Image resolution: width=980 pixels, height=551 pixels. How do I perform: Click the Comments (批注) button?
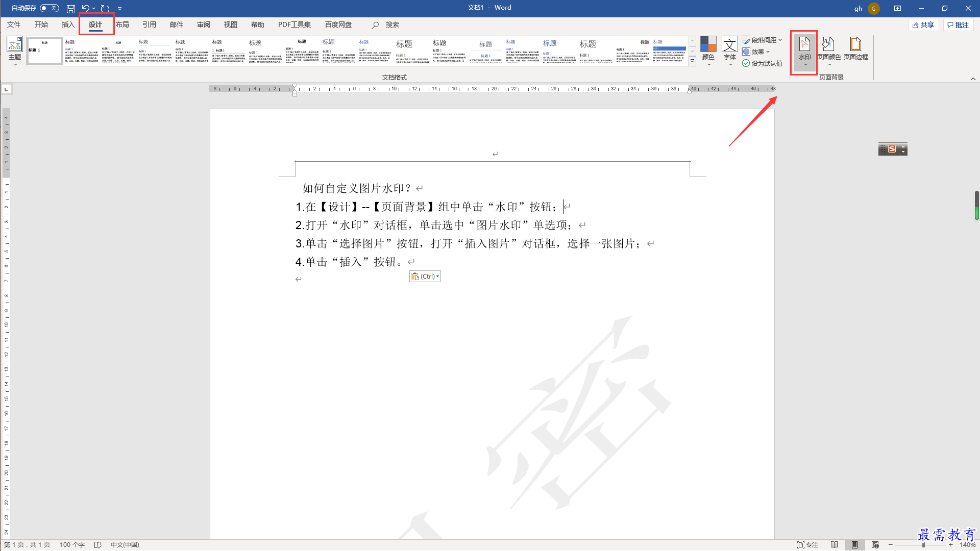(958, 25)
